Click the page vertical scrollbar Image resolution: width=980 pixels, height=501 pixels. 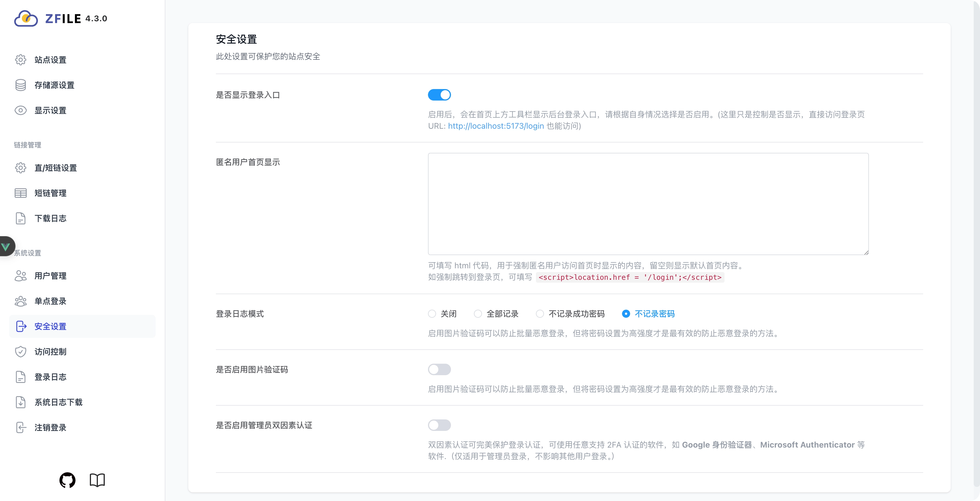977,244
